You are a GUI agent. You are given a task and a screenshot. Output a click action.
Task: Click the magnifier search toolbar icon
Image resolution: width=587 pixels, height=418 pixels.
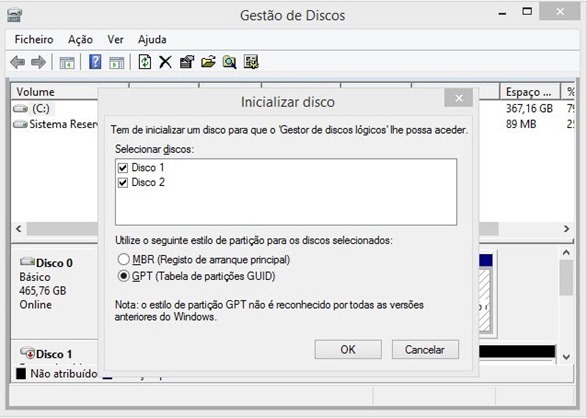229,62
